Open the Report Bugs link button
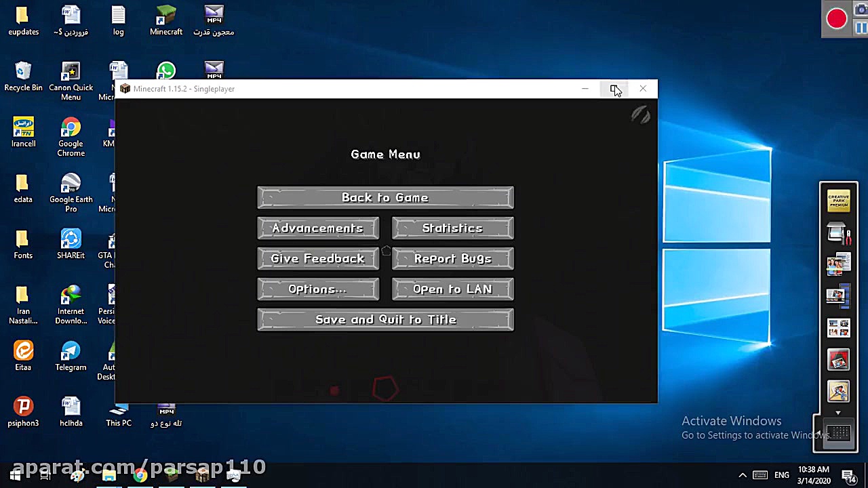This screenshot has width=868, height=488. click(x=453, y=259)
